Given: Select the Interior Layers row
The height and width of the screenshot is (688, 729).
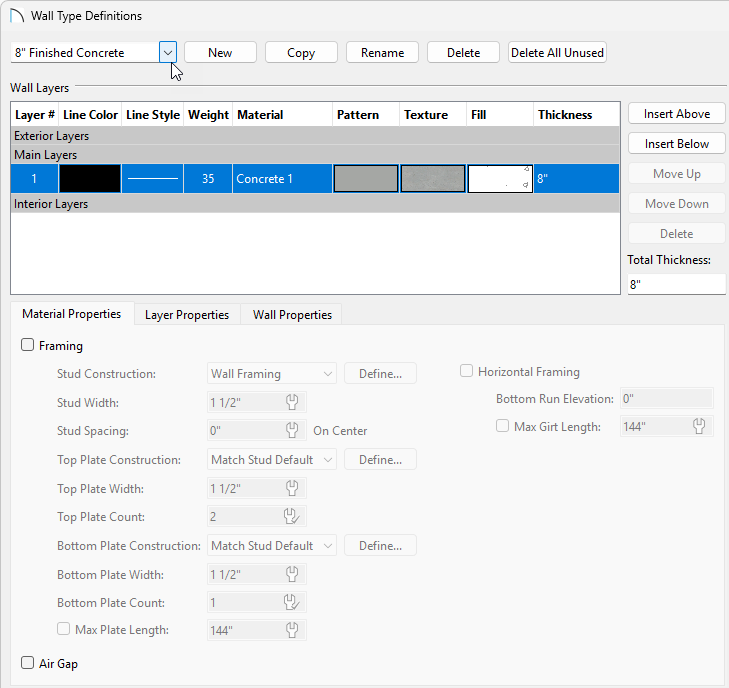Looking at the screenshot, I should tap(315, 204).
